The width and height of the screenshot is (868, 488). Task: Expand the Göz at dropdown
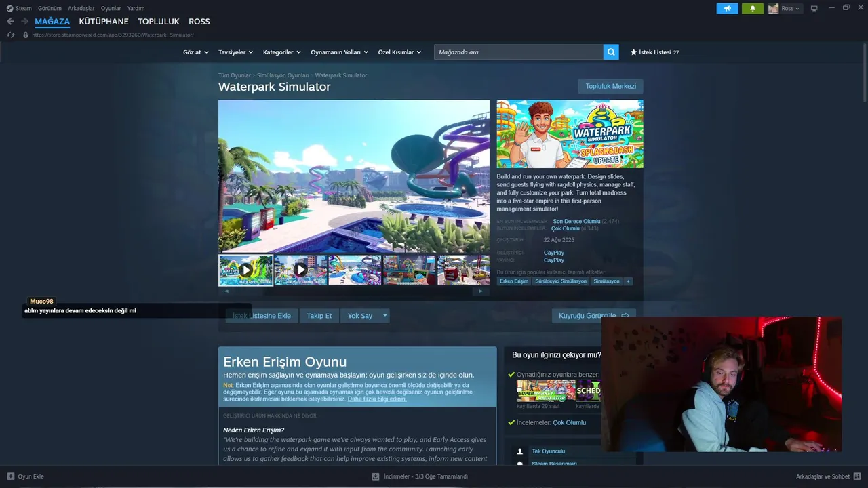[195, 52]
